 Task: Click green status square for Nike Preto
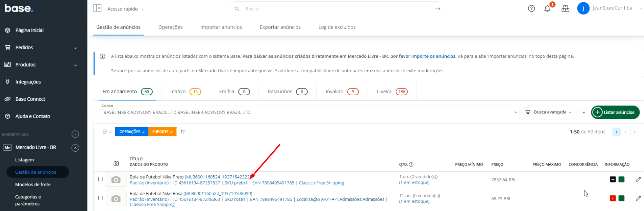621,179
